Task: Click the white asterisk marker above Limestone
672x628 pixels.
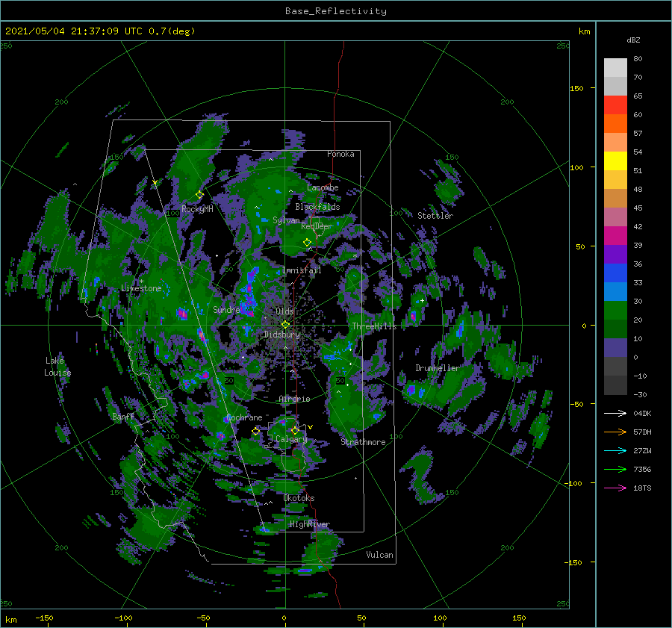Action: click(x=141, y=282)
